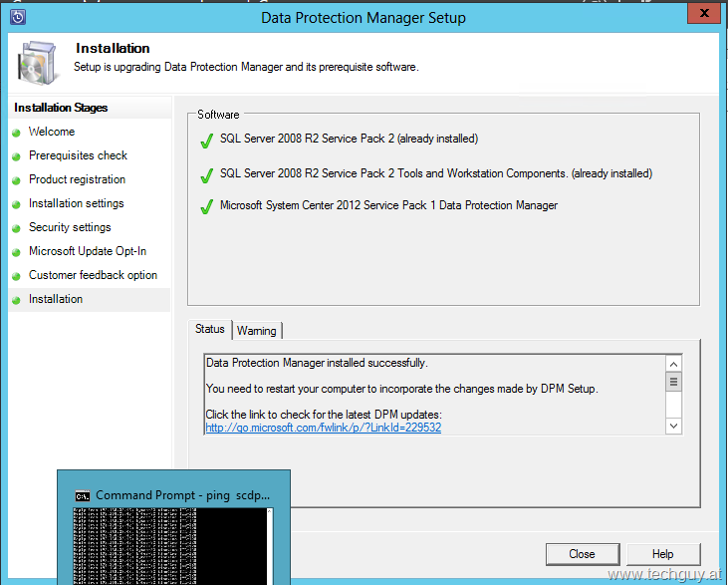Click the Command Prompt icon in preview
The image size is (728, 585).
[x=83, y=496]
